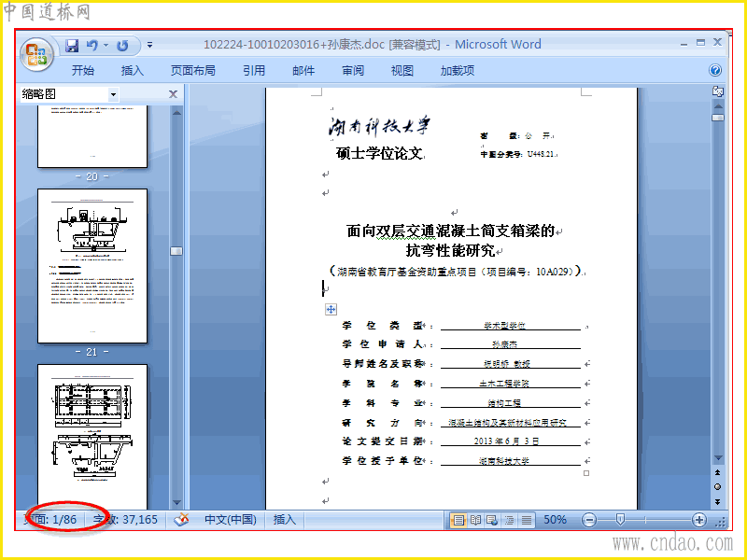Switch to Print Layout view
The height and width of the screenshot is (560, 747).
(458, 520)
